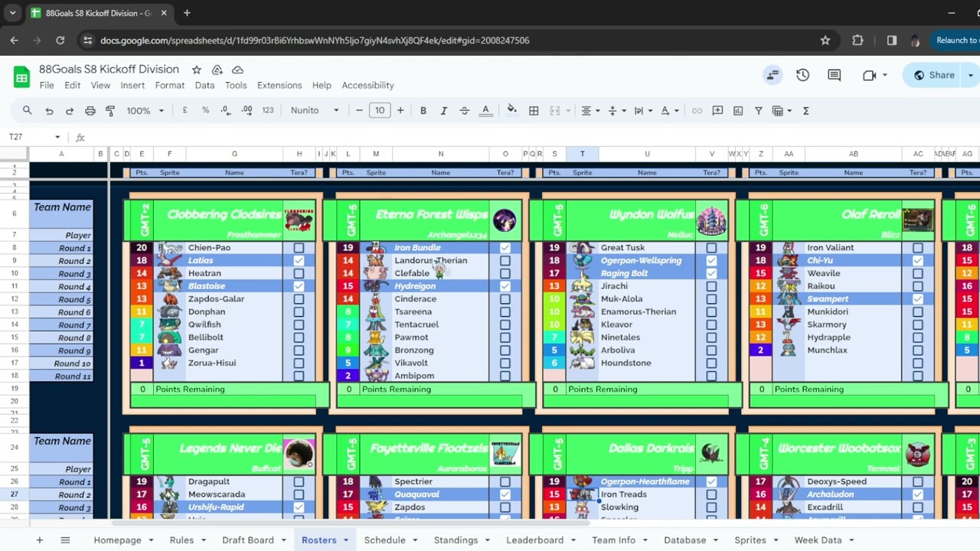Undo the last action

[x=49, y=111]
